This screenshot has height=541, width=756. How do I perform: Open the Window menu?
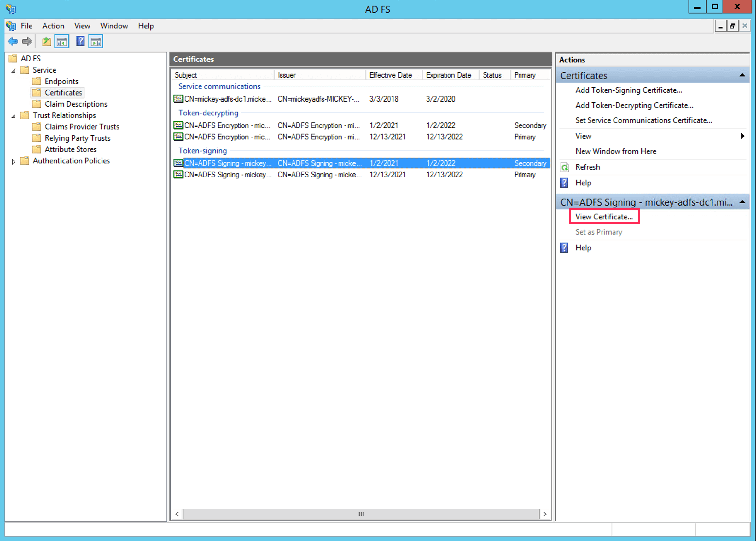click(x=114, y=26)
